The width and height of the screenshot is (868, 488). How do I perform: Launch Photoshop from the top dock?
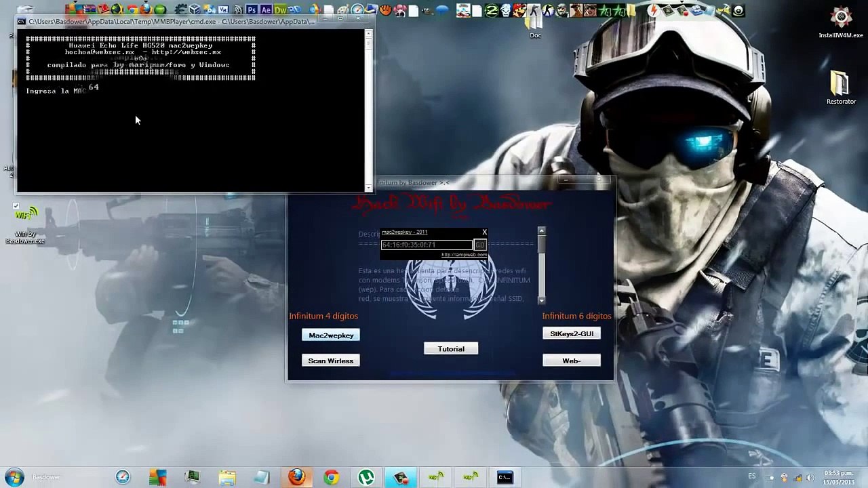[x=252, y=10]
